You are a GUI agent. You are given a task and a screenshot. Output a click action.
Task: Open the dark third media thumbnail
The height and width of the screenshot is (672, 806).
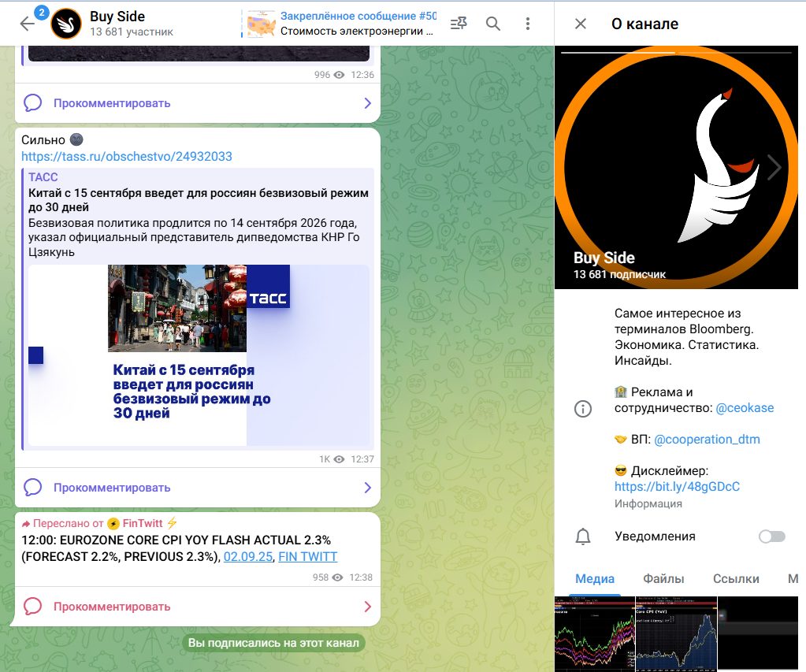758,634
